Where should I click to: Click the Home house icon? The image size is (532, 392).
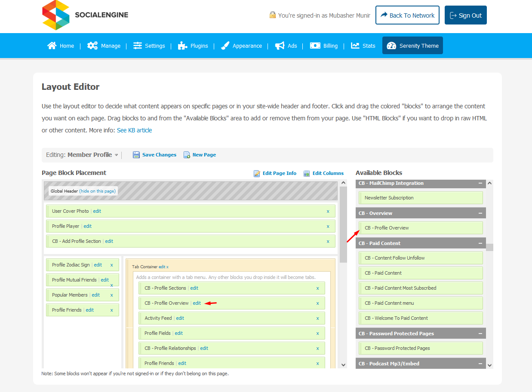(x=52, y=46)
